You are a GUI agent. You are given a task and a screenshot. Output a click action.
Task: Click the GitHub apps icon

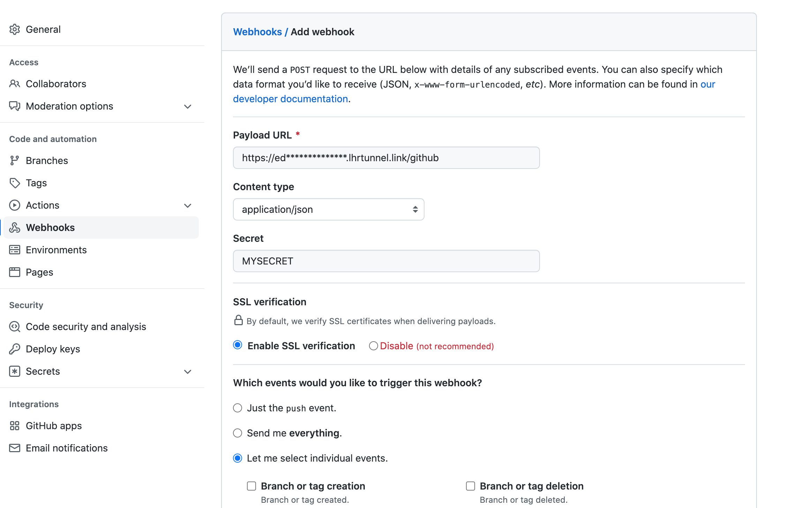[15, 426]
